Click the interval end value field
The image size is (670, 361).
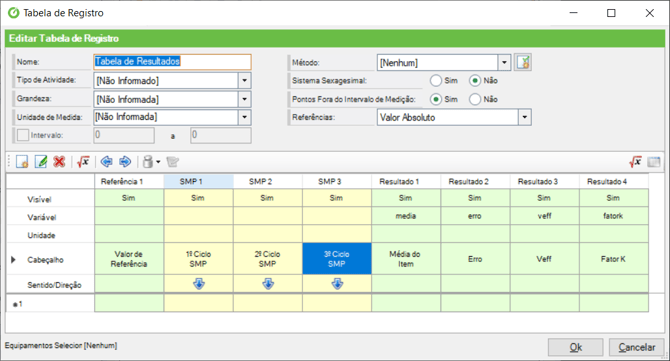pos(221,135)
